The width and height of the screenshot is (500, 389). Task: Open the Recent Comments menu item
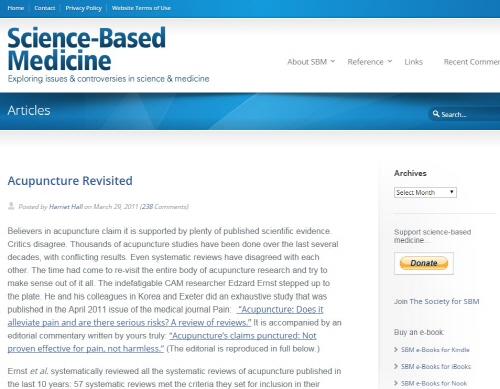point(472,62)
